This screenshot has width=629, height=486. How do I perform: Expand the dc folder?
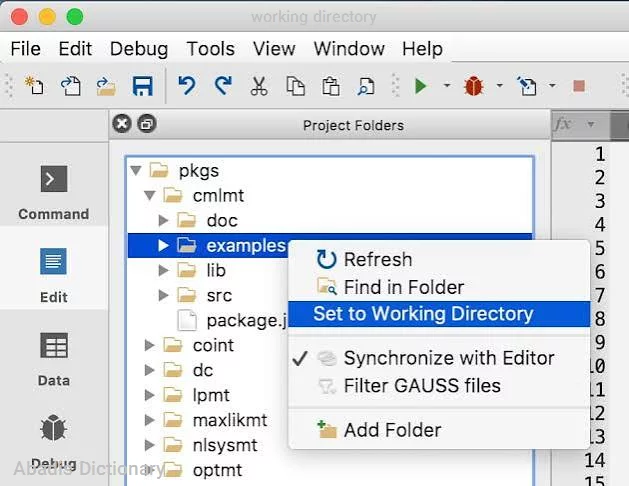149,370
